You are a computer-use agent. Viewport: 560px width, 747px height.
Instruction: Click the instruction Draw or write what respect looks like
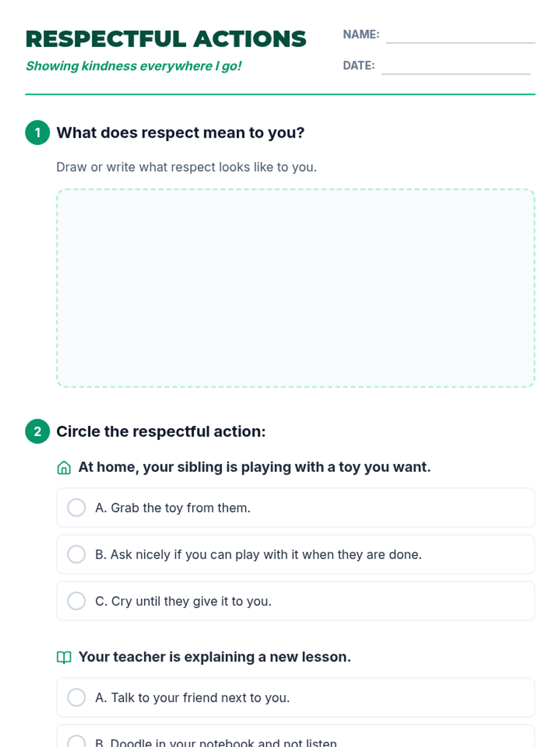click(186, 167)
